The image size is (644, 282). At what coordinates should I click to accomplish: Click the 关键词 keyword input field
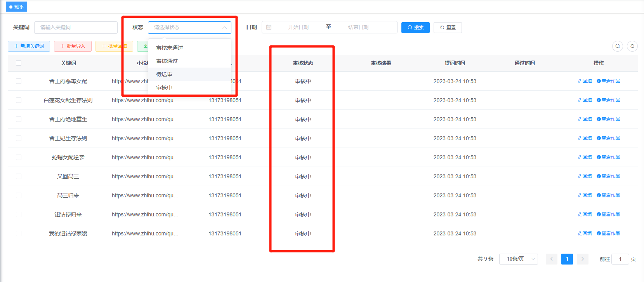[x=76, y=28]
